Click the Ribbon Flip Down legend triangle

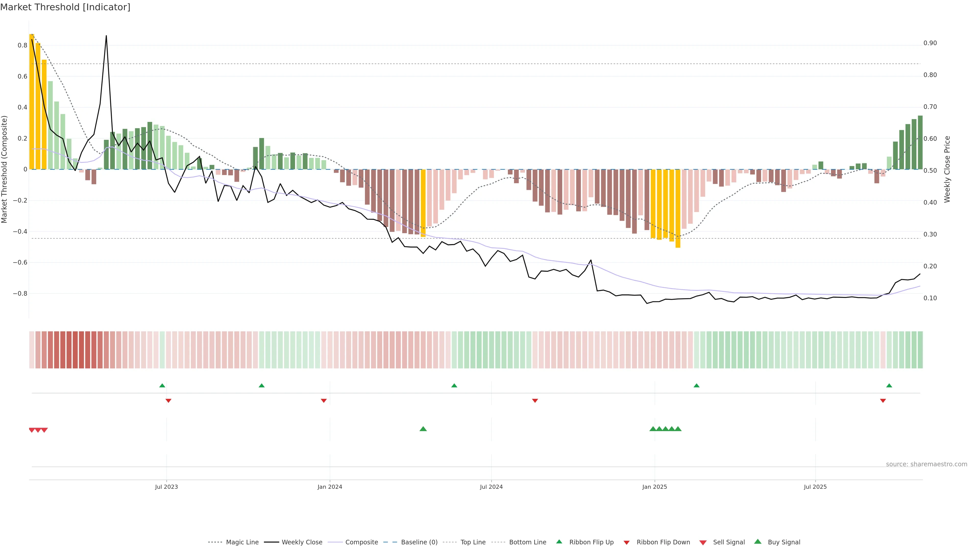pos(627,542)
